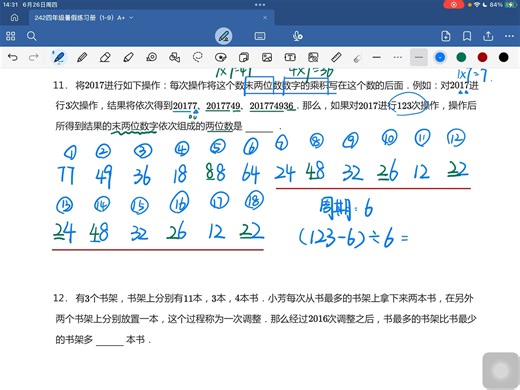The width and height of the screenshot is (520, 390).
Task: Tap the answer blank in question 12
Action: 110,341
